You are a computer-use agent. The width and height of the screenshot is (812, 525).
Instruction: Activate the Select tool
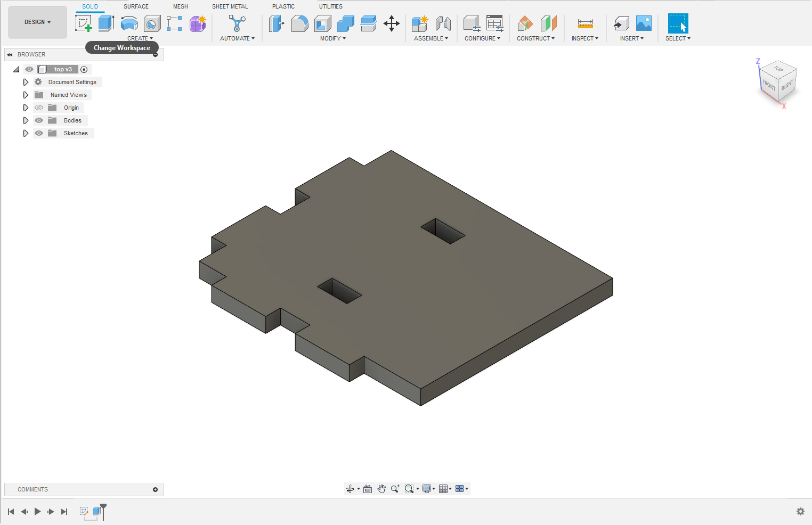coord(678,23)
